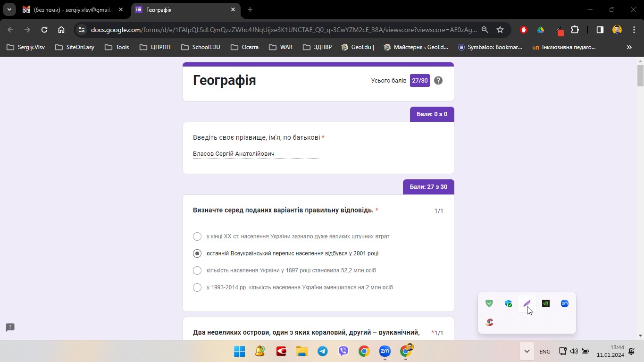Open the GeoEdu bookmark
The height and width of the screenshot is (362, 644).
(358, 47)
